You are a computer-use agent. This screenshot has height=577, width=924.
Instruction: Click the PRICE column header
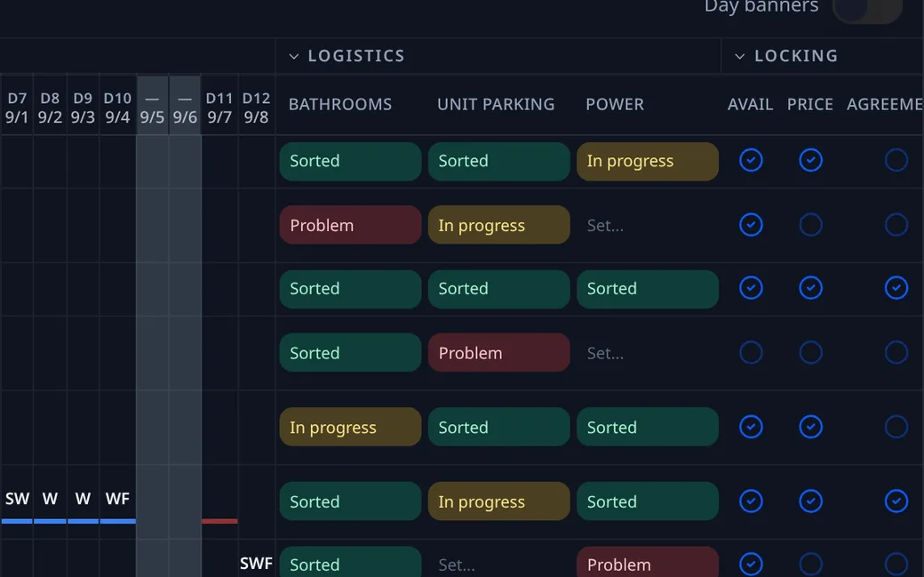[810, 104]
